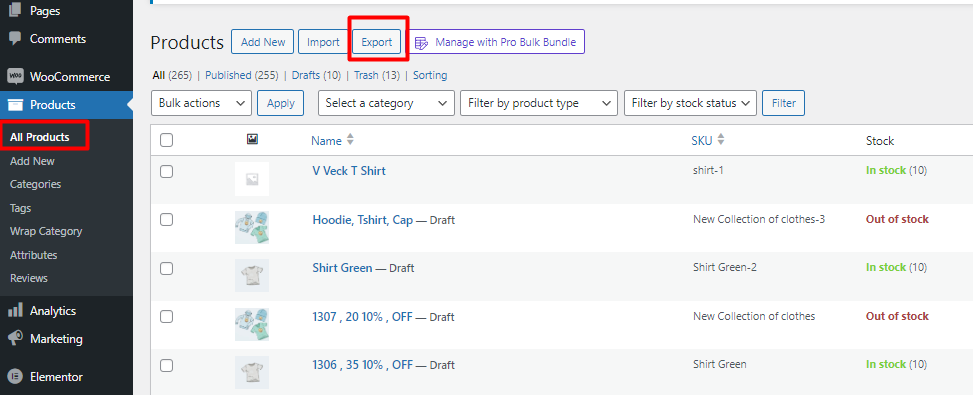The image size is (973, 395).
Task: Go to Attributes submenu item
Action: [x=34, y=255]
